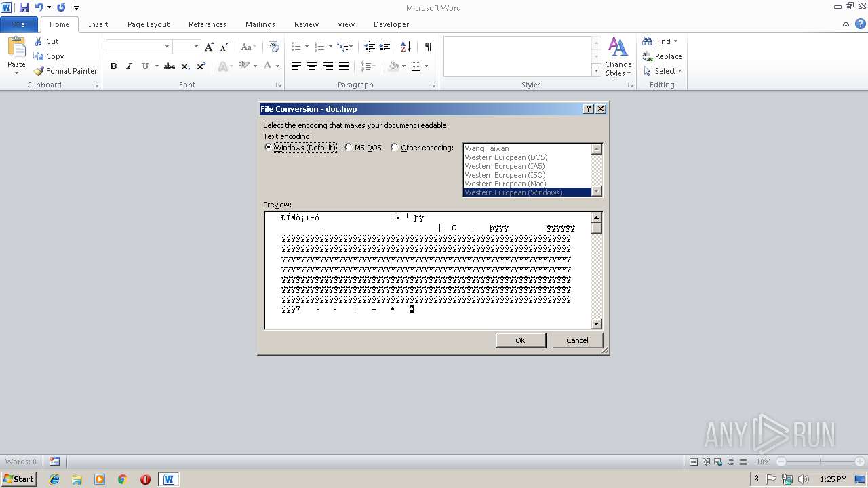868x488 pixels.
Task: Click the Sort icon
Action: 406,47
